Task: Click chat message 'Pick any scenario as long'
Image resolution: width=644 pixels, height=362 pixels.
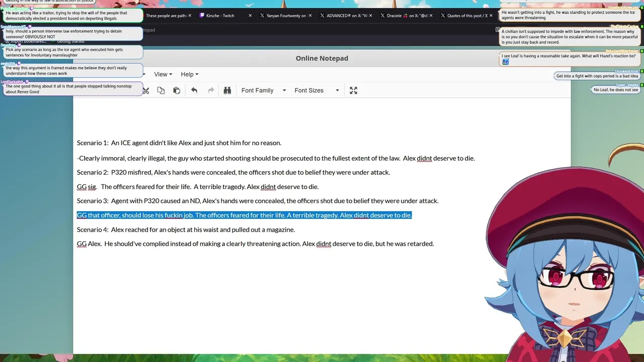Action: pos(73,52)
